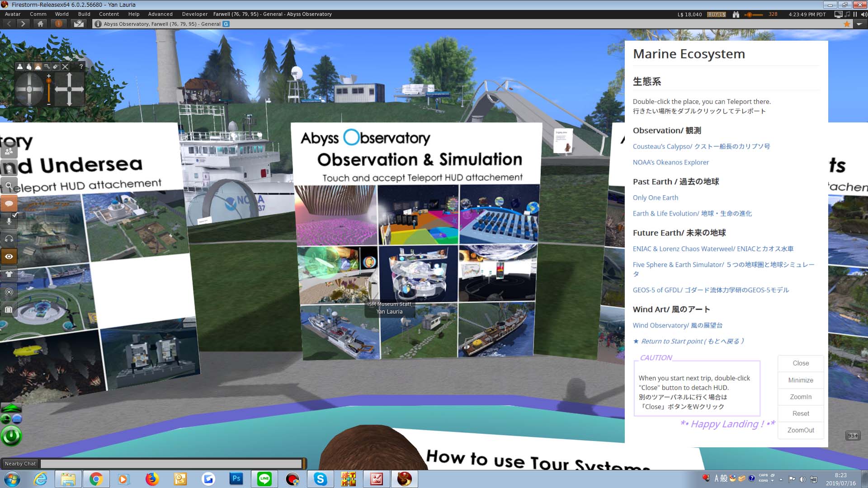Screen dimensions: 868x488
Task: Click the HUD ZoomOut button
Action: [x=801, y=430]
